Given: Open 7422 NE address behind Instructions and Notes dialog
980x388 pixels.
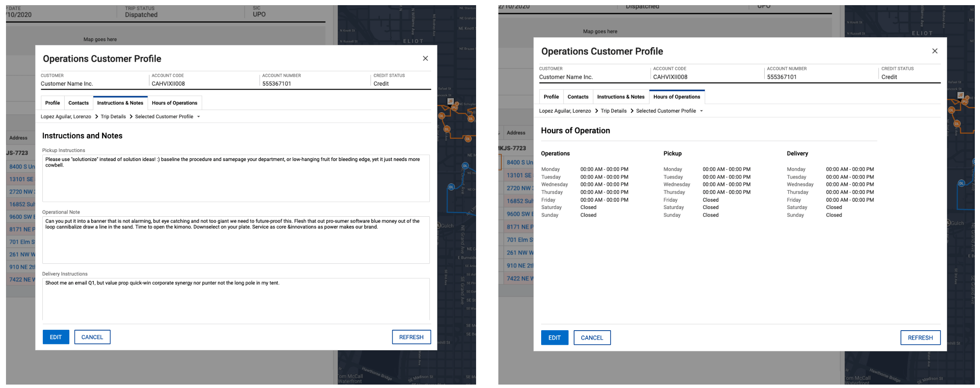Looking at the screenshot, I should tap(21, 280).
